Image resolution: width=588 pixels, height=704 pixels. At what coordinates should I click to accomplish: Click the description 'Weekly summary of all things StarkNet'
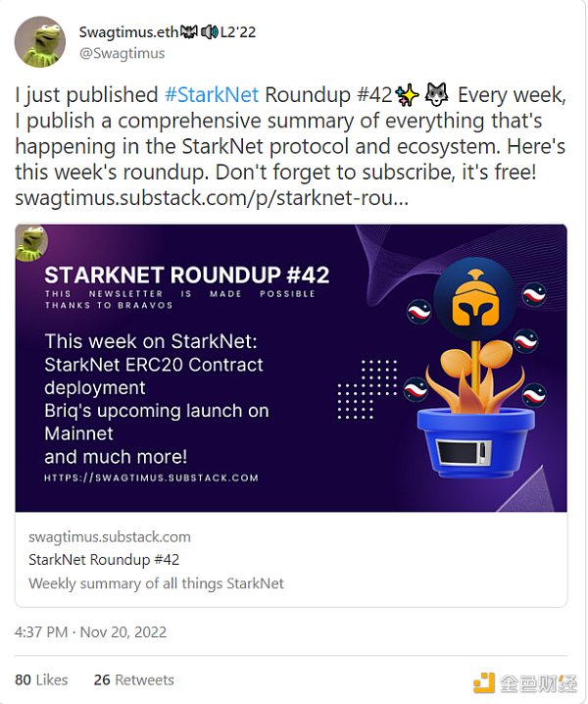click(x=157, y=583)
